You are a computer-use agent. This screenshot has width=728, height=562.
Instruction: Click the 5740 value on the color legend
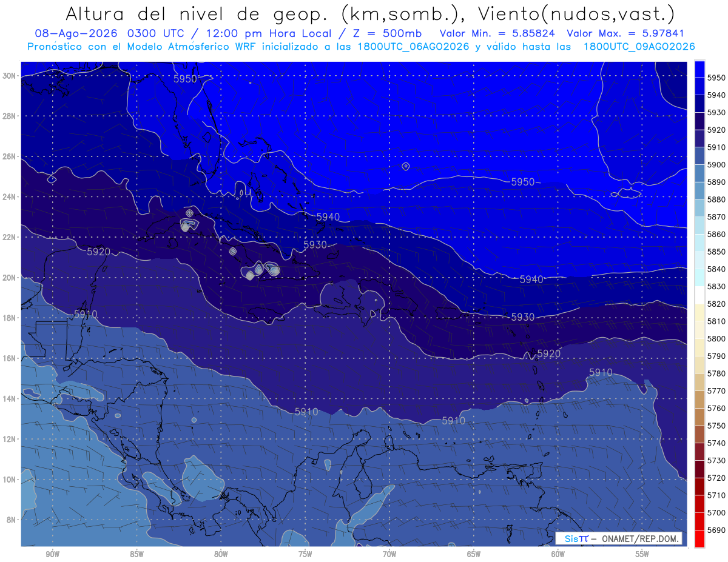click(x=716, y=443)
